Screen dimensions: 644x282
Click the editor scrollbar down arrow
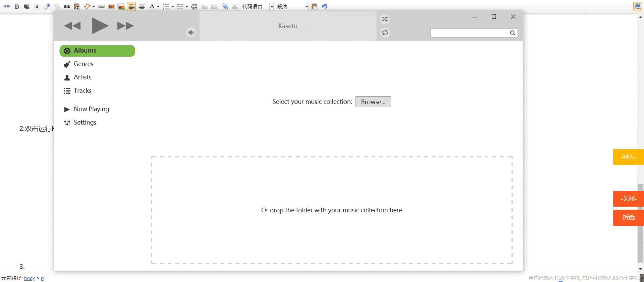[x=641, y=269]
